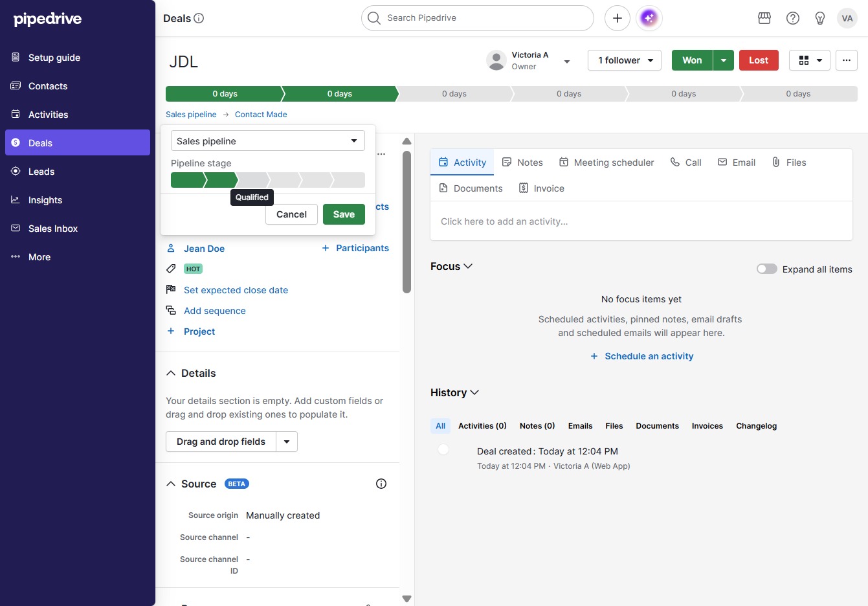This screenshot has width=868, height=606.
Task: Navigate to Leads in the sidebar
Action: [78, 172]
